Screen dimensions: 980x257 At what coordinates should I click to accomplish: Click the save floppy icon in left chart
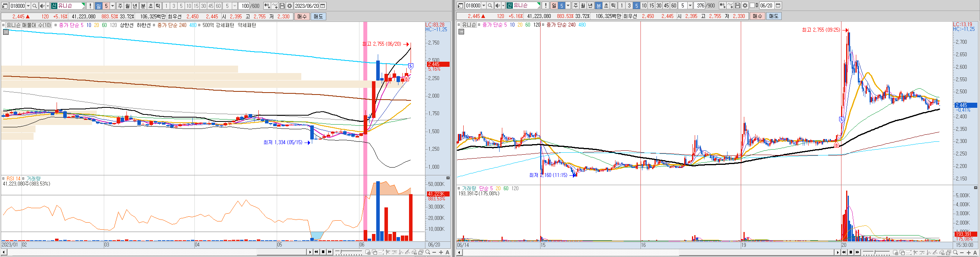[282, 6]
